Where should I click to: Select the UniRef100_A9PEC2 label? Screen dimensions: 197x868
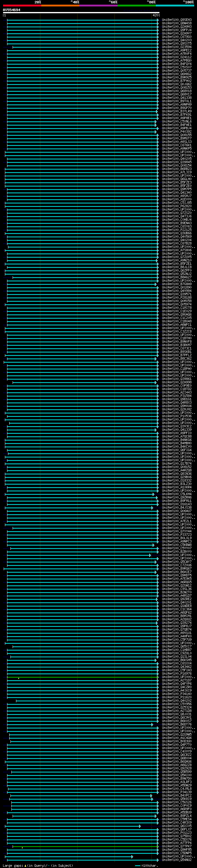pos(177,50)
